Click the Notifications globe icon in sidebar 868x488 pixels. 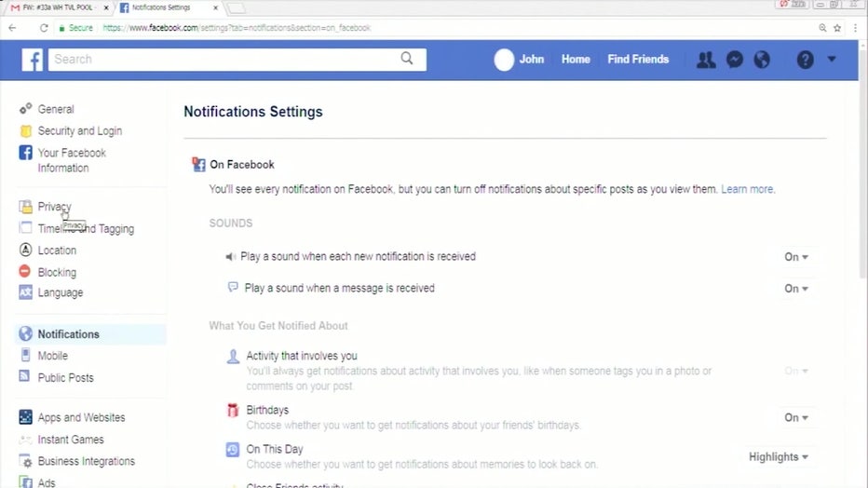25,333
